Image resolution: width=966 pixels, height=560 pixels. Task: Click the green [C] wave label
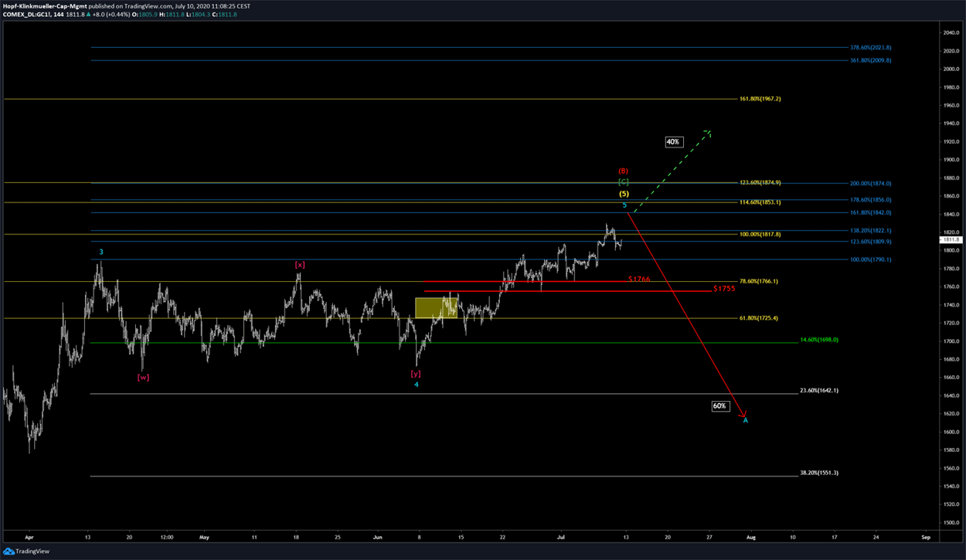(x=623, y=182)
